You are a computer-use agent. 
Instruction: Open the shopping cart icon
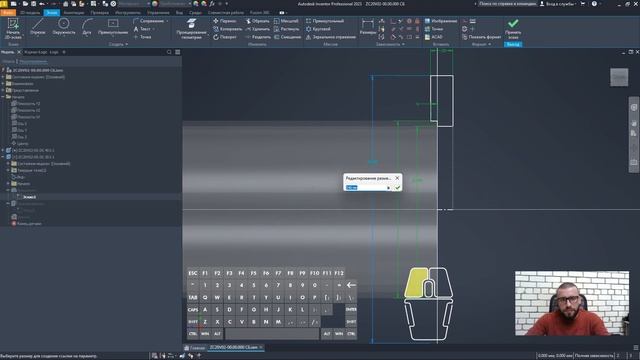(x=583, y=4)
